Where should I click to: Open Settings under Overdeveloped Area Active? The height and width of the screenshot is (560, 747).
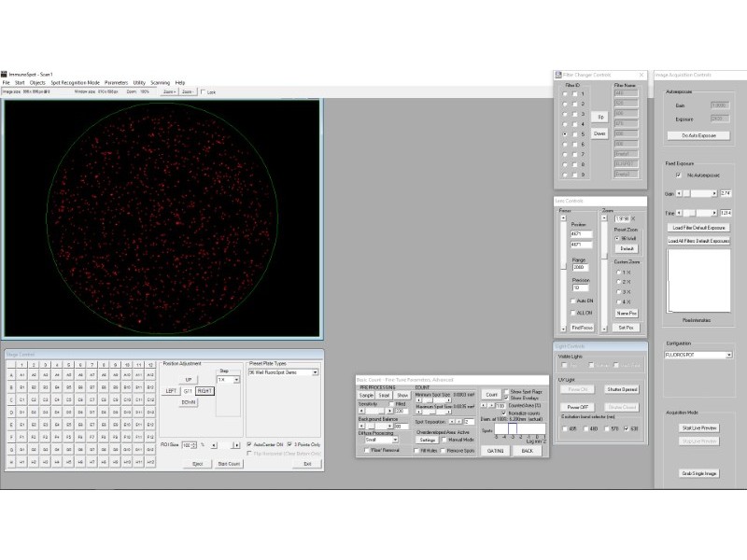427,440
